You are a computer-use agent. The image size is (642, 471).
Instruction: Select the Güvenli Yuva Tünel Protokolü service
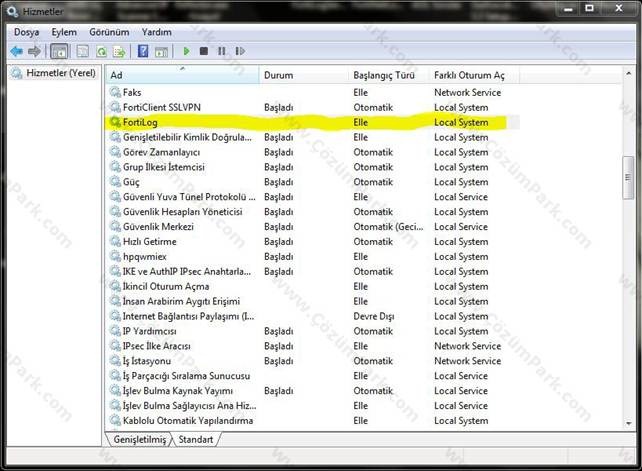313,197
